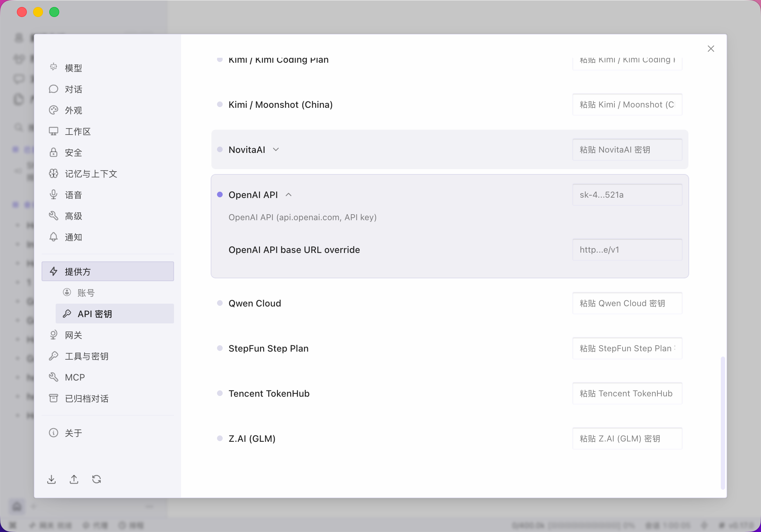Viewport: 761px width, 532px height.
Task: Click the 网关 gateway icon
Action: point(54,335)
